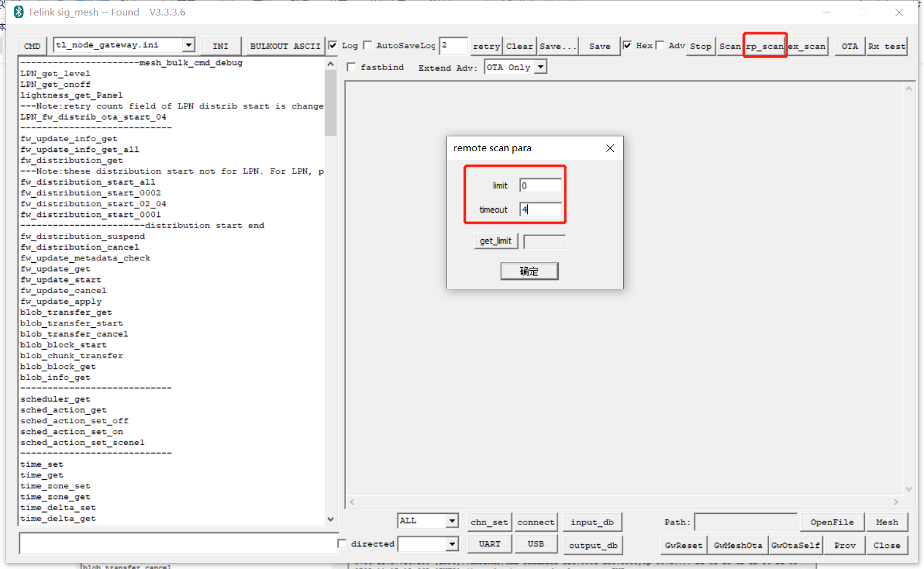Click the timeout input field

541,210
